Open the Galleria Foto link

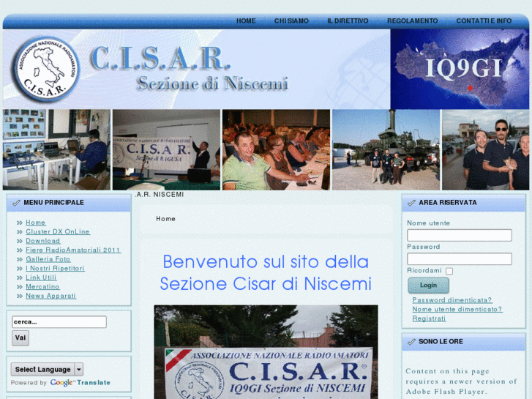click(x=48, y=259)
